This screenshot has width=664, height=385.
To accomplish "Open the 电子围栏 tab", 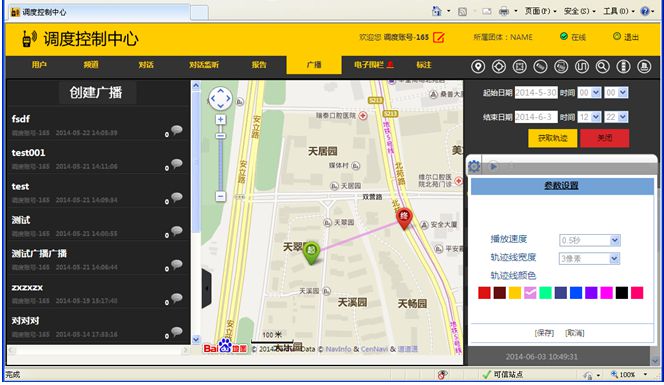I will pyautogui.click(x=374, y=65).
